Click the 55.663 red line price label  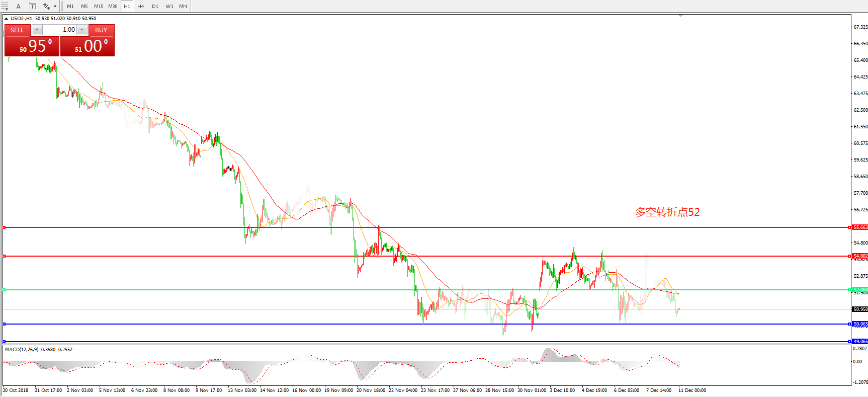[860, 227]
